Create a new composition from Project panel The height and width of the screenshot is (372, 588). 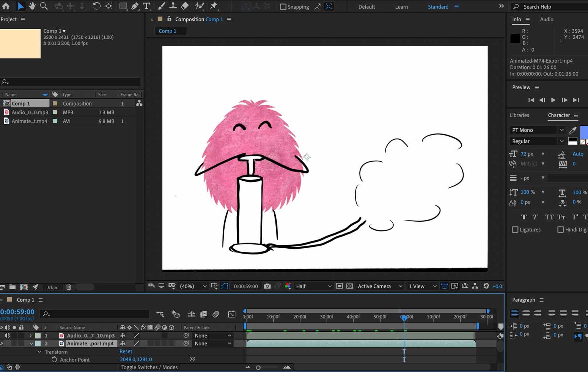coord(24,287)
